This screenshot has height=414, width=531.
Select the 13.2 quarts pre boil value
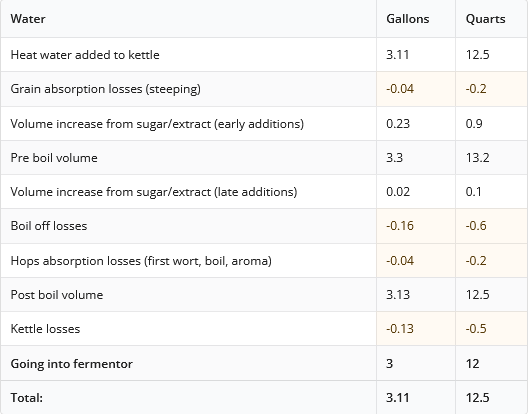[x=477, y=158]
